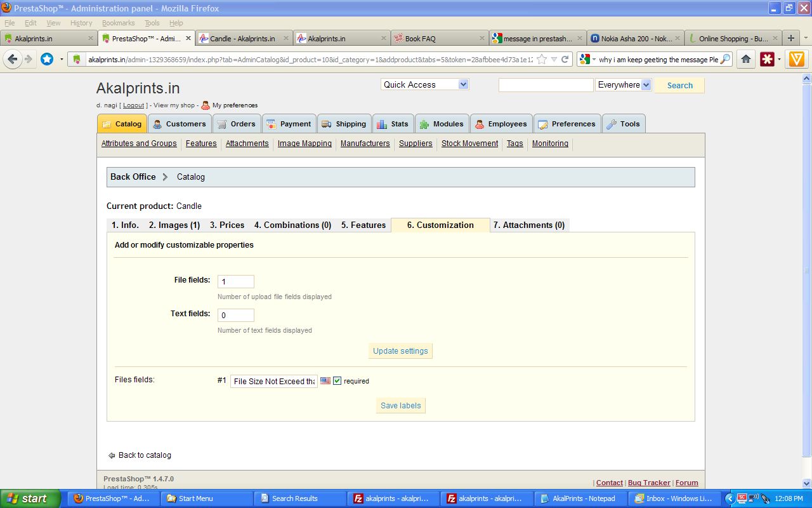Open the Manufacturers submenu link
Viewport: 812px width, 508px height.
[x=365, y=144]
